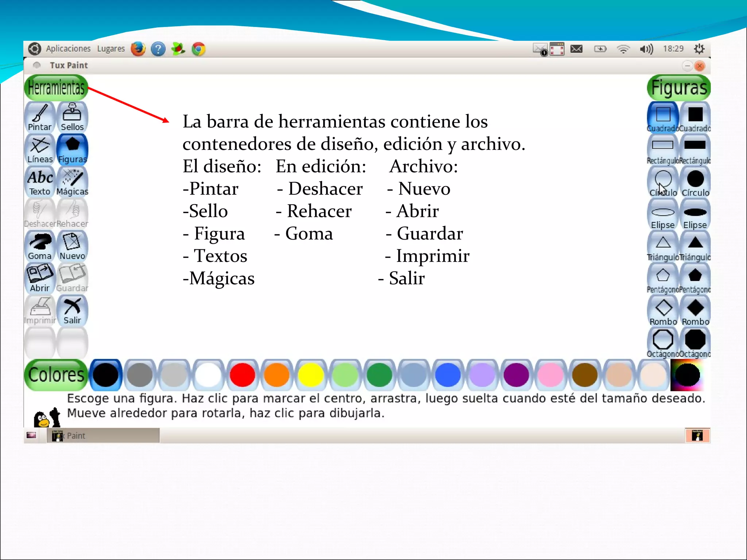
Task: Pick the lavender color swatch
Action: 482,375
